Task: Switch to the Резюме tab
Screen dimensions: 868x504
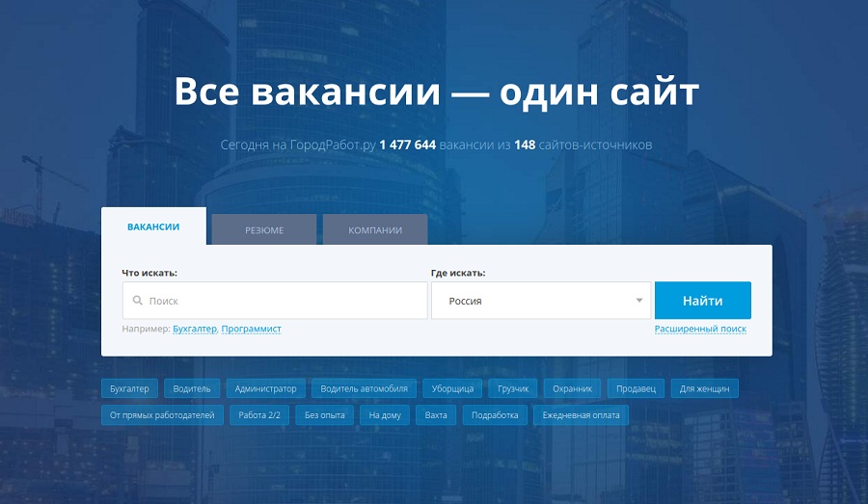Action: 264,230
